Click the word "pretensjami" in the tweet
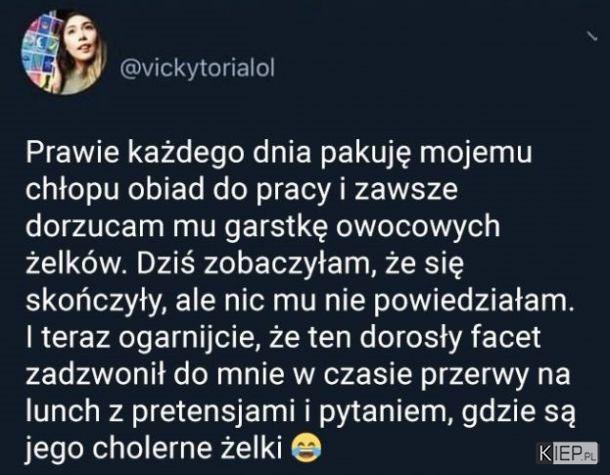 tap(213, 411)
